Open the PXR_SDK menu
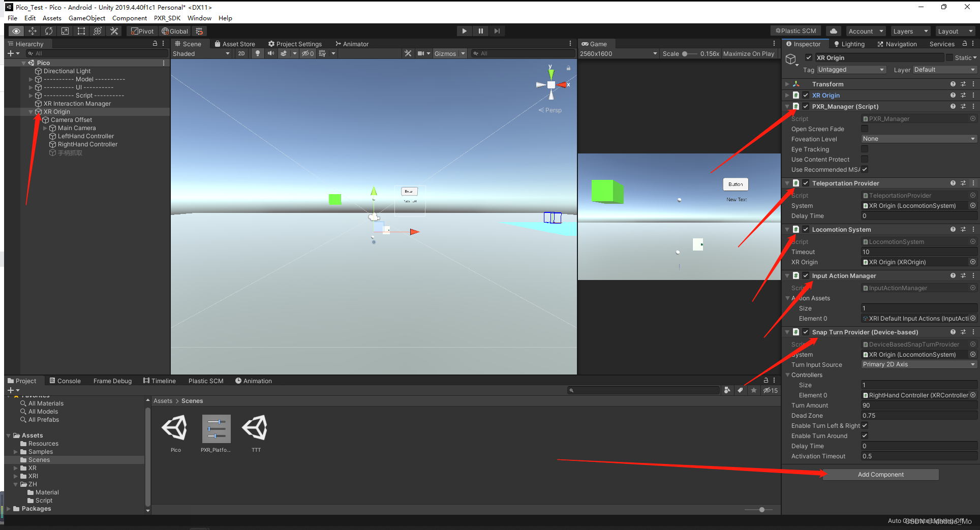The height and width of the screenshot is (530, 980). pos(167,18)
